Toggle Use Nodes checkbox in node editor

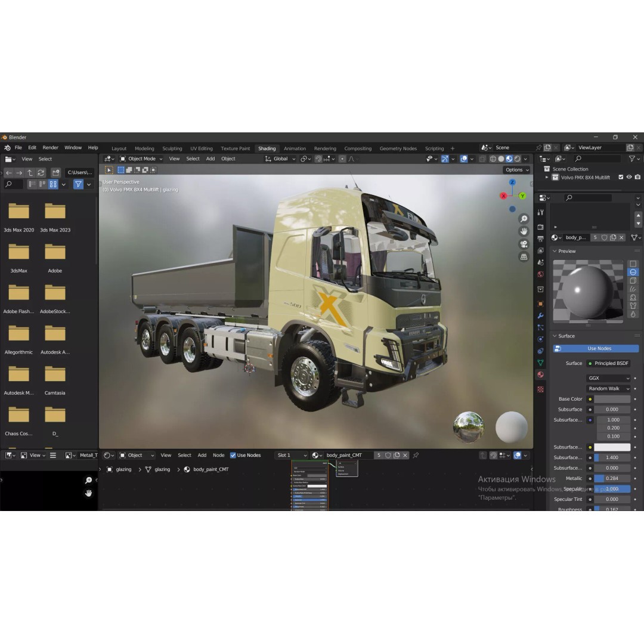pyautogui.click(x=233, y=455)
